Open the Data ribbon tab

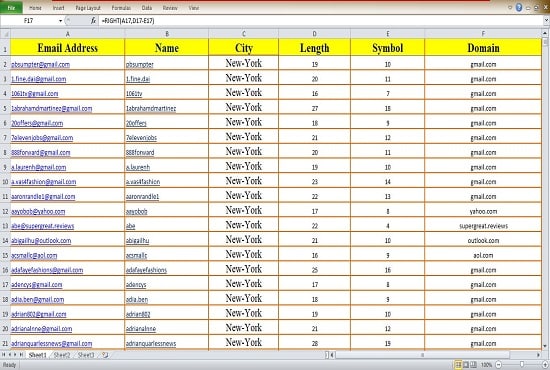coord(147,8)
